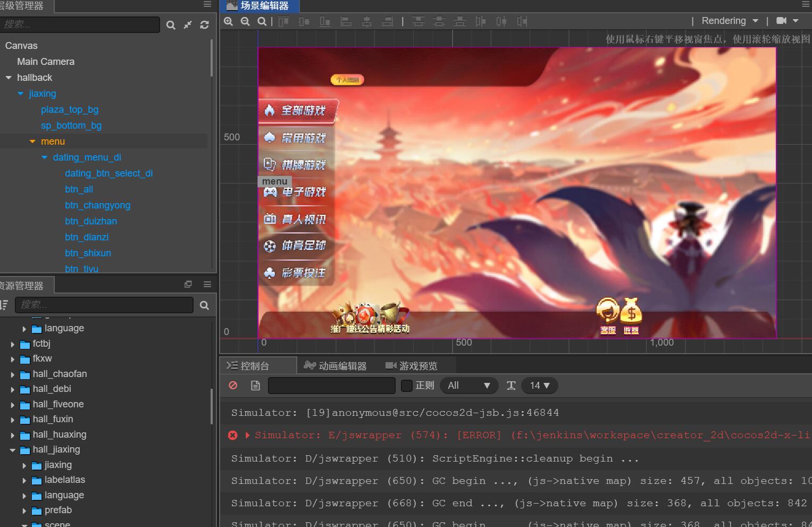Screen dimensions: 812x527
Task: Open the font size 14 dropdown
Action: (x=540, y=386)
